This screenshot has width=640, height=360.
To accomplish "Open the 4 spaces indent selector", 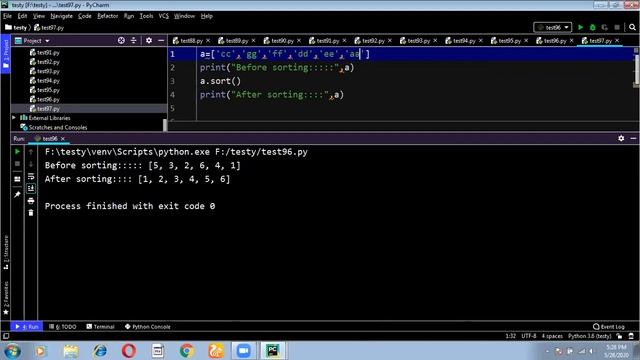I will 552,336.
